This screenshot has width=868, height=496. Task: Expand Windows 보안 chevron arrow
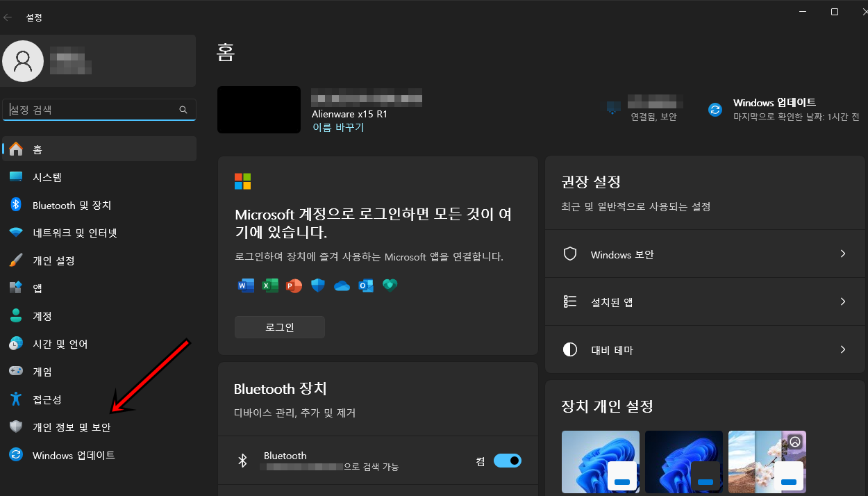[843, 254]
